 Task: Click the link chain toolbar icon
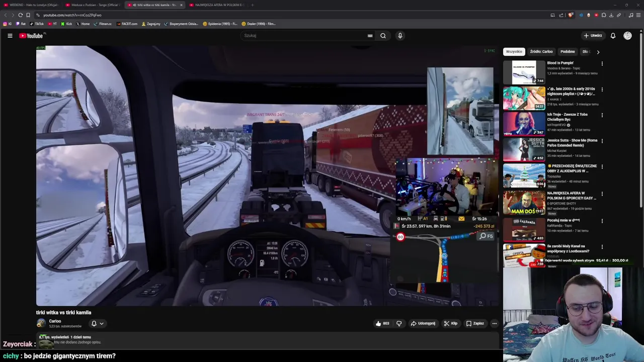[619, 15]
